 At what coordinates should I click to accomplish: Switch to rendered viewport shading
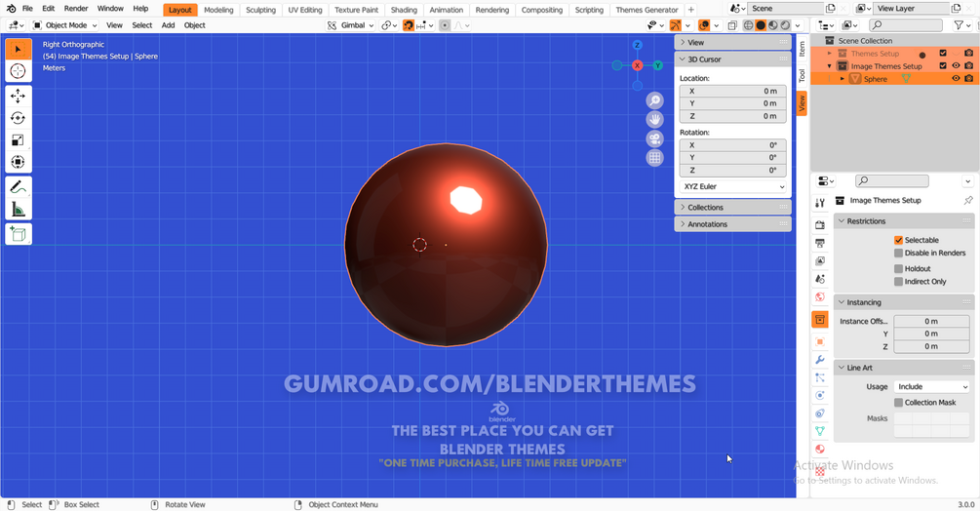[785, 25]
